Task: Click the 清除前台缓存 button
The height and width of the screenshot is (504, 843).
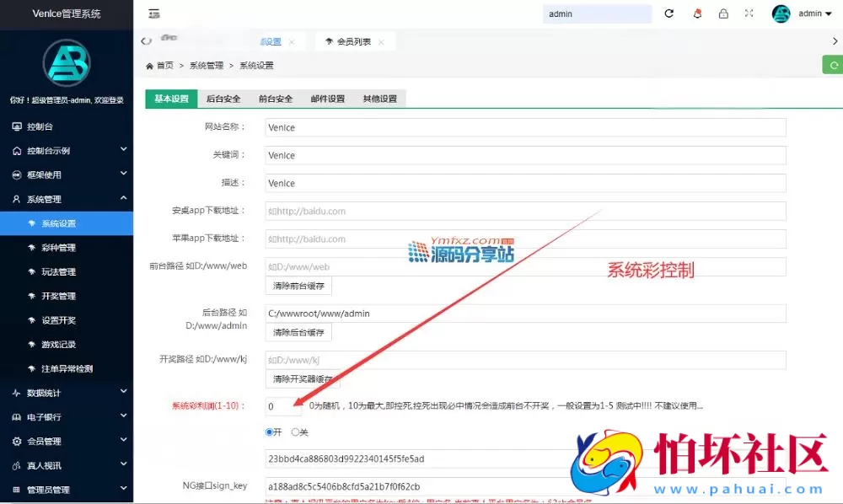Action: [x=298, y=286]
